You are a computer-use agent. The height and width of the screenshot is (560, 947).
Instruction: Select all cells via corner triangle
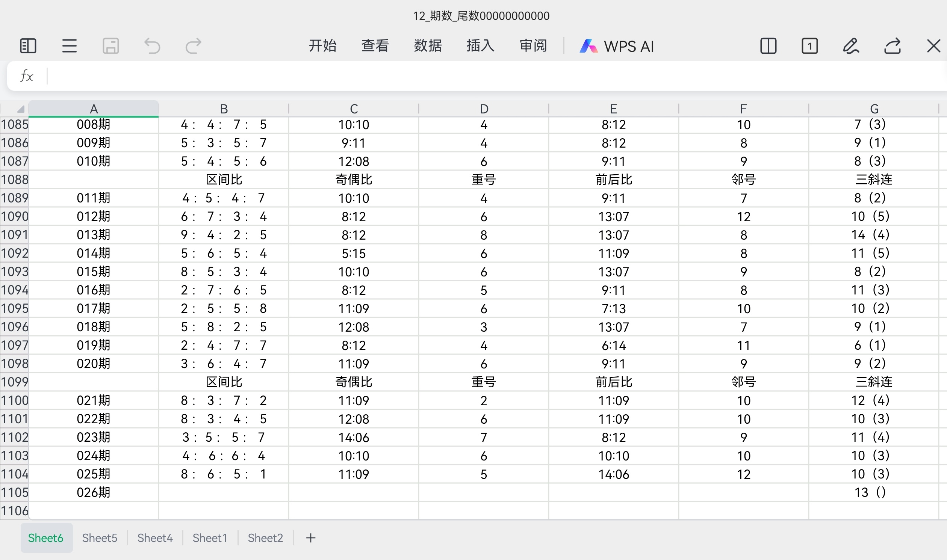click(20, 109)
